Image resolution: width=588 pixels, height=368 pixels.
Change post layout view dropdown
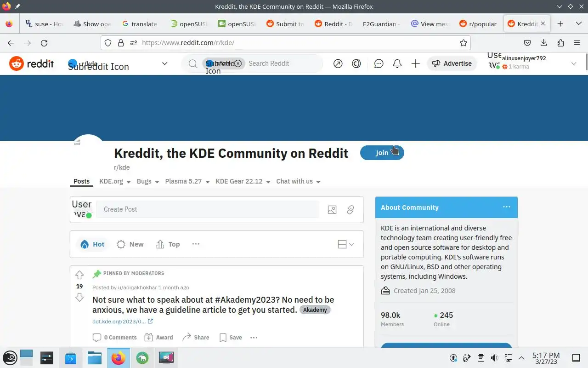pyautogui.click(x=346, y=244)
